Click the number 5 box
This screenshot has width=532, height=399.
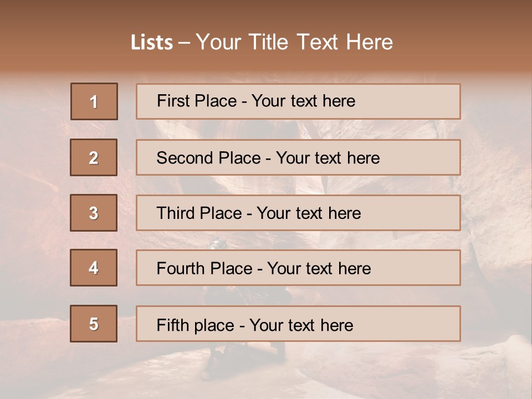94,324
